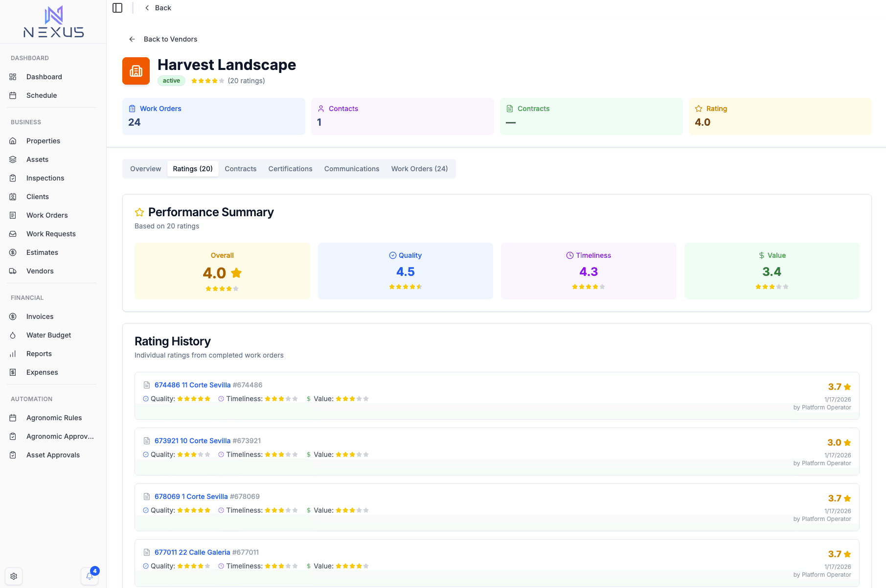Click the Water Budget droplet icon
This screenshot has width=886, height=588.
tap(13, 335)
